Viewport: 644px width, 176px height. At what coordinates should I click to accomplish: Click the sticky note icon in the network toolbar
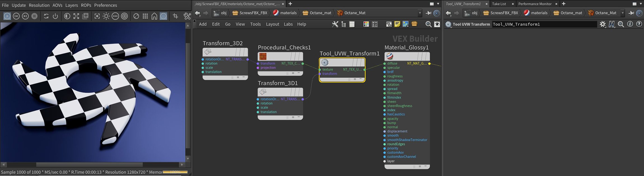click(397, 24)
